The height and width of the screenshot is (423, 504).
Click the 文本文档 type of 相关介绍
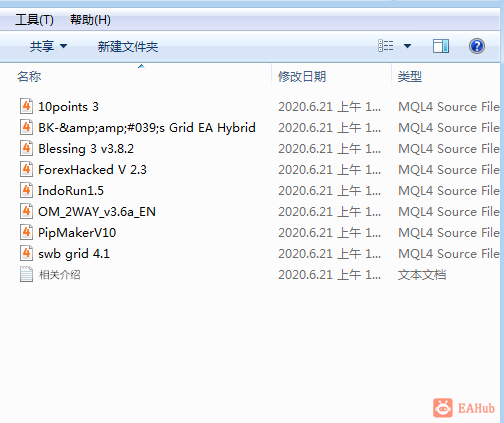(x=422, y=275)
